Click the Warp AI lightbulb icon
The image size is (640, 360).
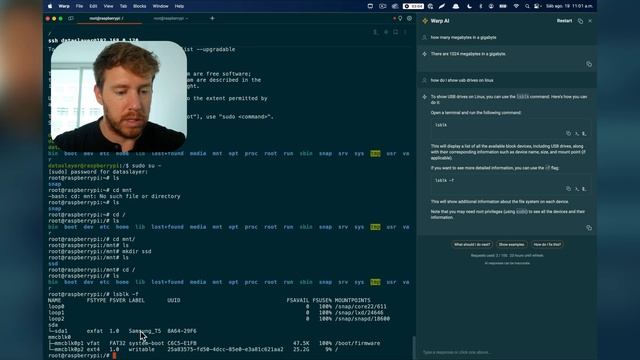click(400, 18)
